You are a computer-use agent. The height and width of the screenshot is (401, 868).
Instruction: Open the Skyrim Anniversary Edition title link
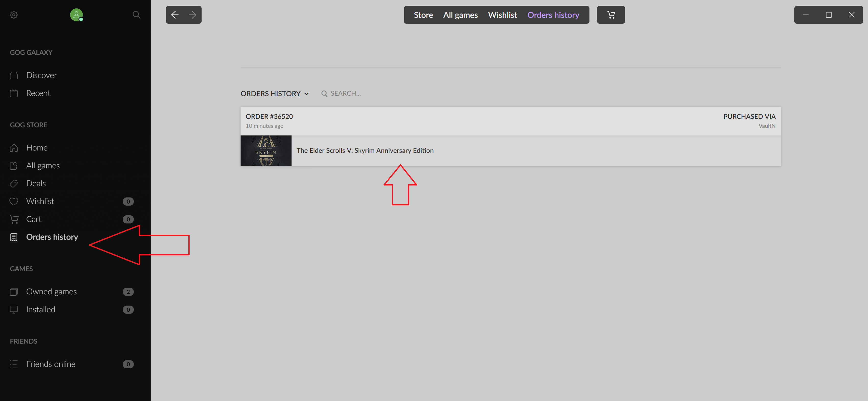pyautogui.click(x=365, y=151)
